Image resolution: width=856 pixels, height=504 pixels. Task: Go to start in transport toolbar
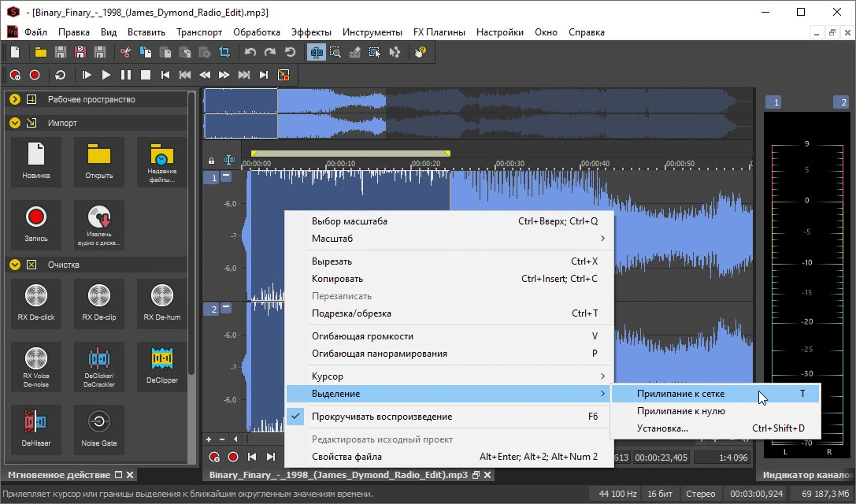(x=165, y=75)
